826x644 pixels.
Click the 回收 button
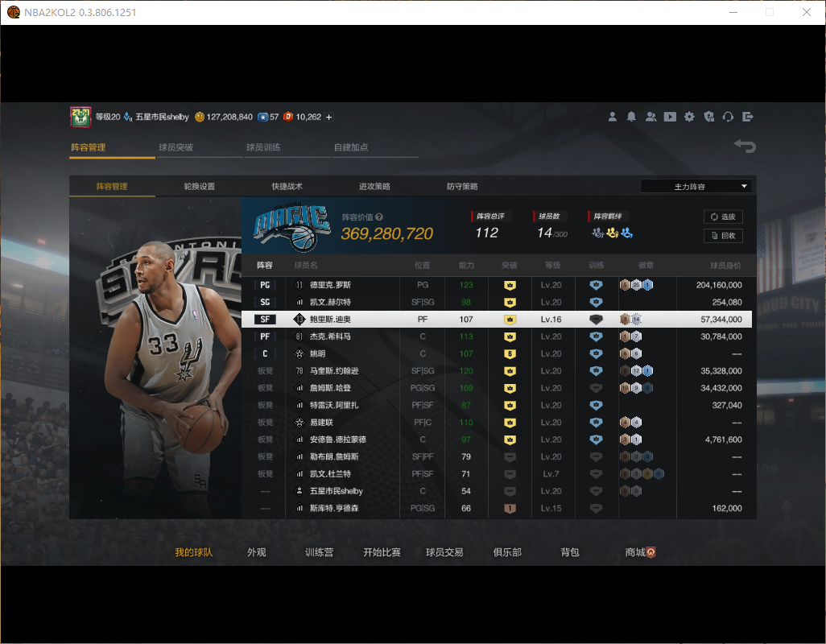click(x=723, y=236)
